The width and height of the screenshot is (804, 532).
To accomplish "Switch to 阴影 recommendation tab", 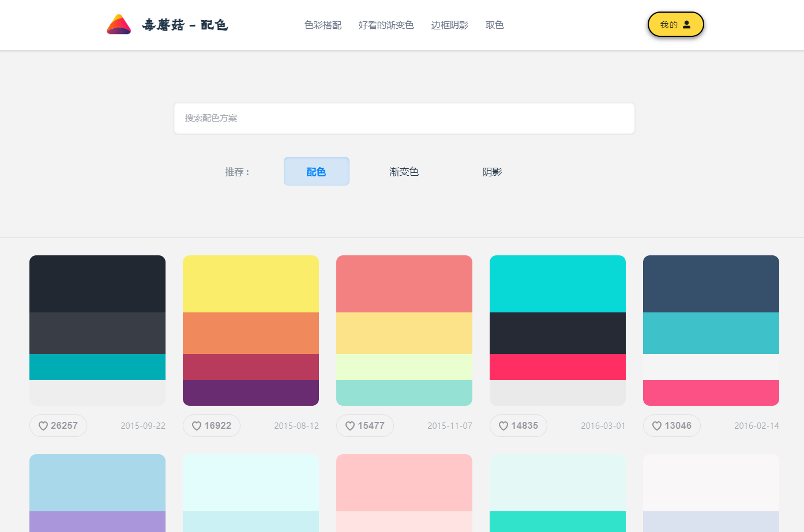I will point(492,172).
